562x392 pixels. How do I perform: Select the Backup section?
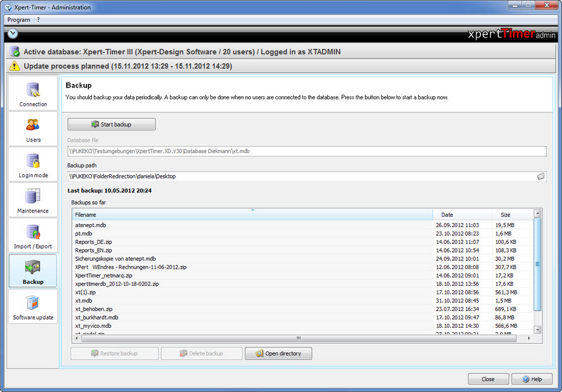pos(33,271)
